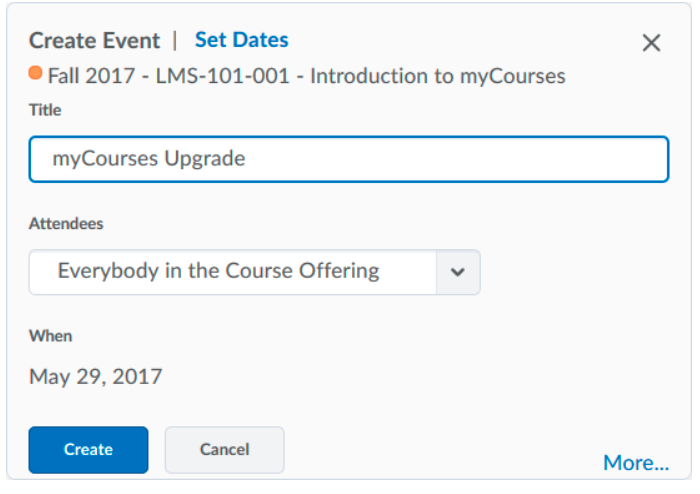Viewport: 700px width, 494px height.
Task: Click the Create Event heading
Action: (94, 41)
